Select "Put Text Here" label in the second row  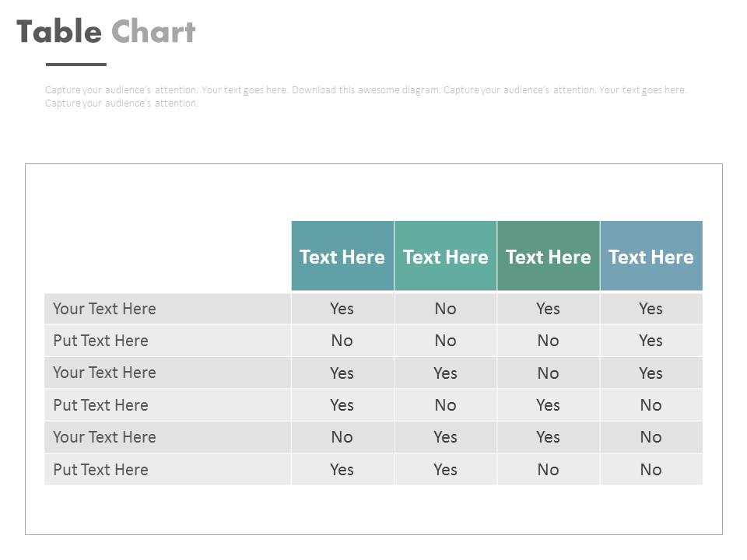pos(100,341)
